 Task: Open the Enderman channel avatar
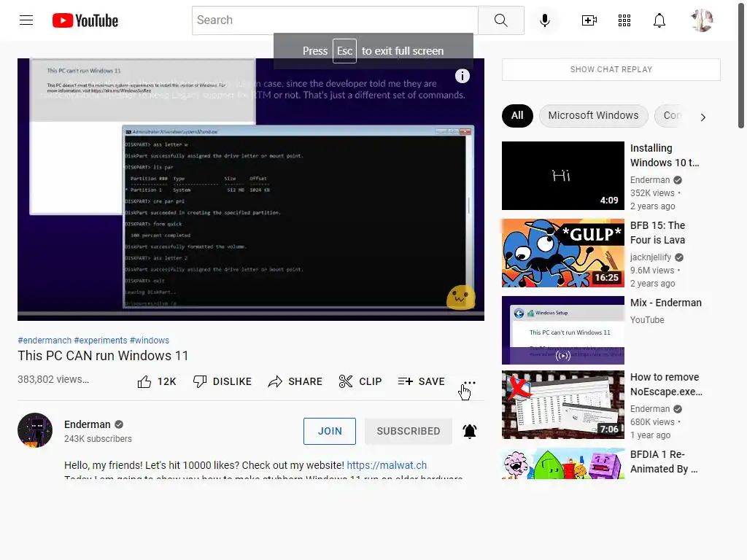point(35,430)
